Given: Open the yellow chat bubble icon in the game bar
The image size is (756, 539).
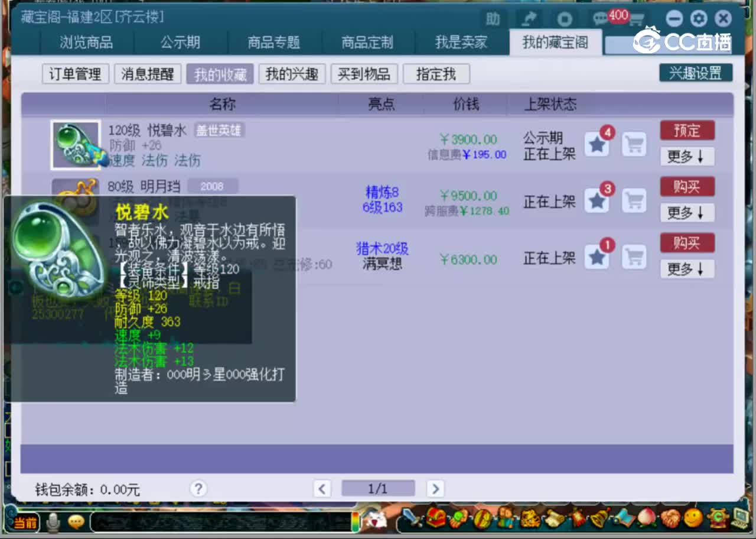Looking at the screenshot, I should [76, 522].
